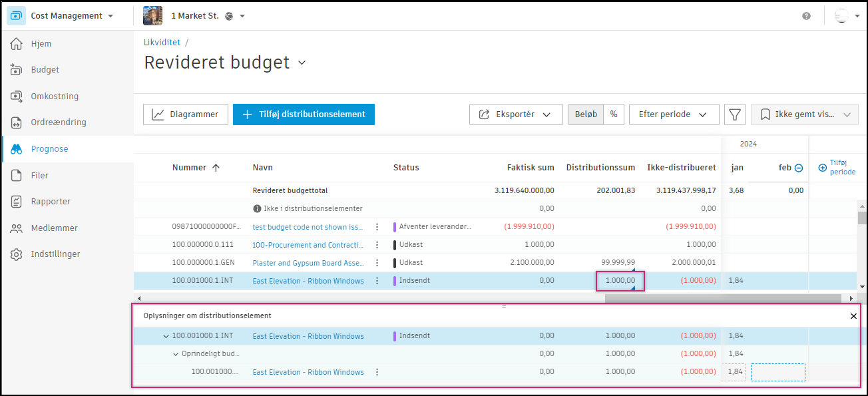Viewport: 868px width, 396px height.
Task: Collapse the 100.001000.1.INT row in details
Action: (x=166, y=336)
